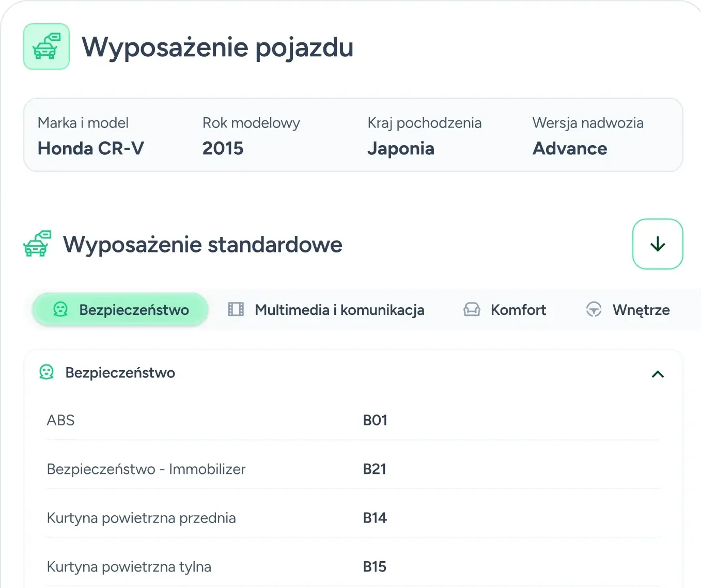Click the face icon in Bezpieczeństwo tab
Screen dimensions: 701x588
pos(60,310)
